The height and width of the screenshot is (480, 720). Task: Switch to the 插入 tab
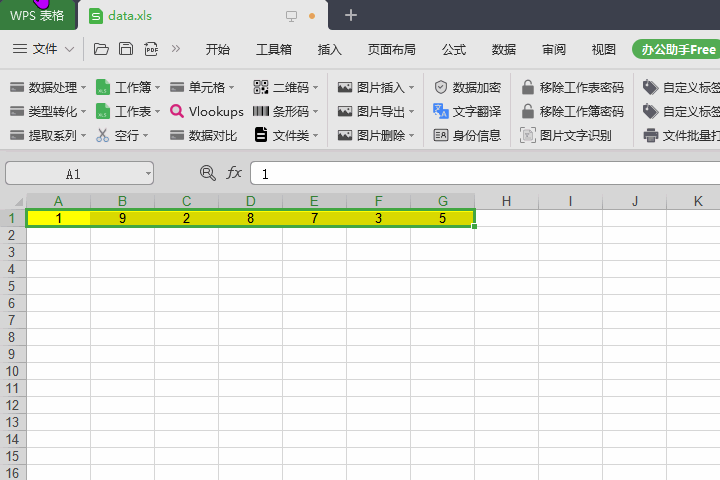pyautogui.click(x=330, y=49)
